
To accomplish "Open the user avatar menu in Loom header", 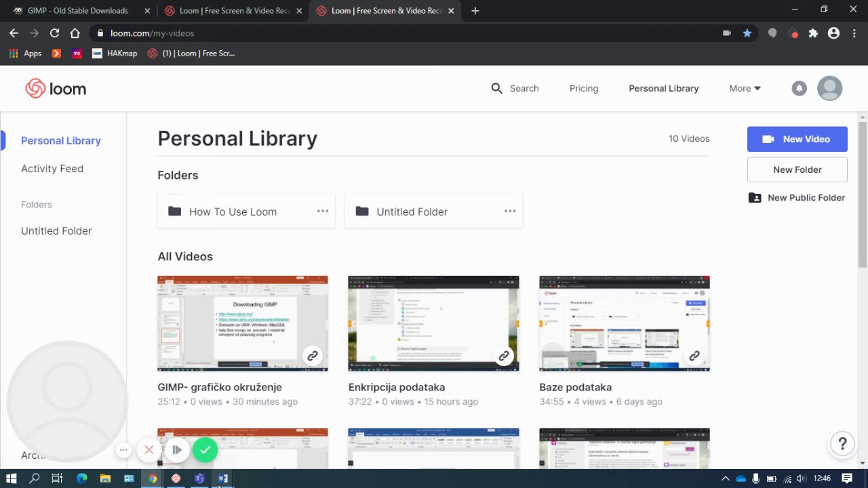I will click(x=829, y=88).
